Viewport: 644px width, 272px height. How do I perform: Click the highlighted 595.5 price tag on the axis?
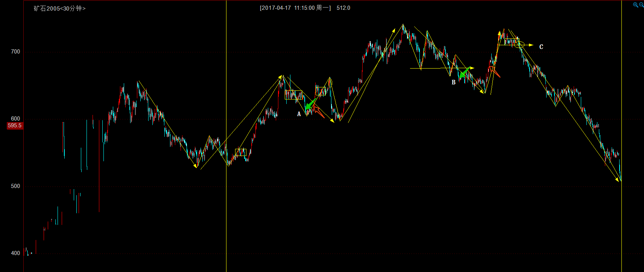(15, 125)
